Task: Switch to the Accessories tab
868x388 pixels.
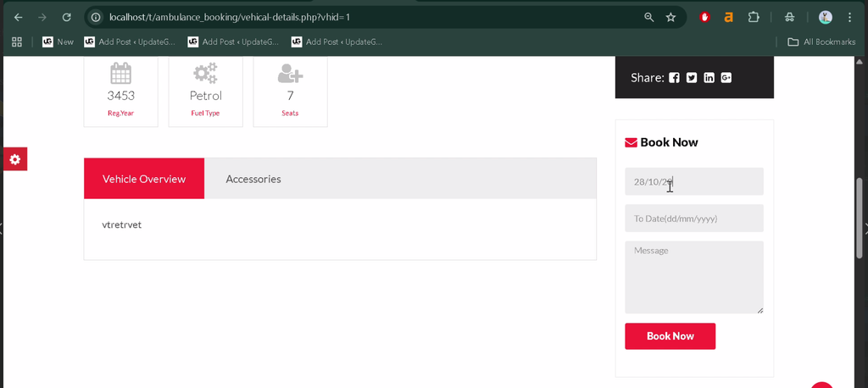Action: pos(253,179)
